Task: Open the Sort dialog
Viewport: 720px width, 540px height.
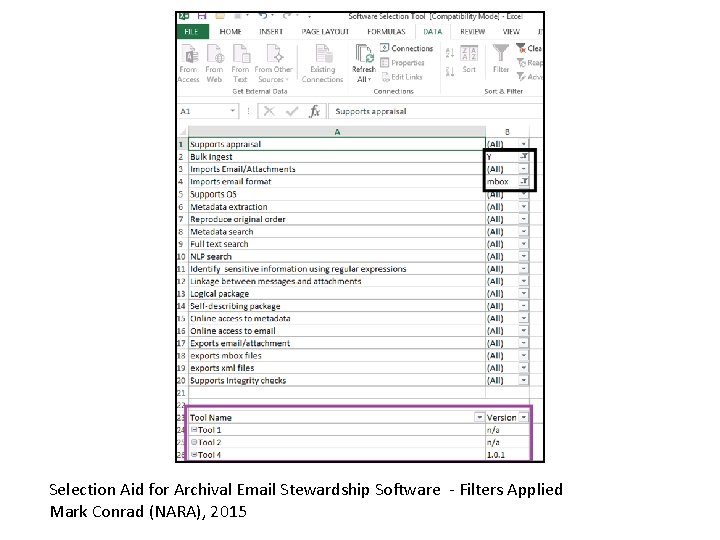Action: [469, 60]
